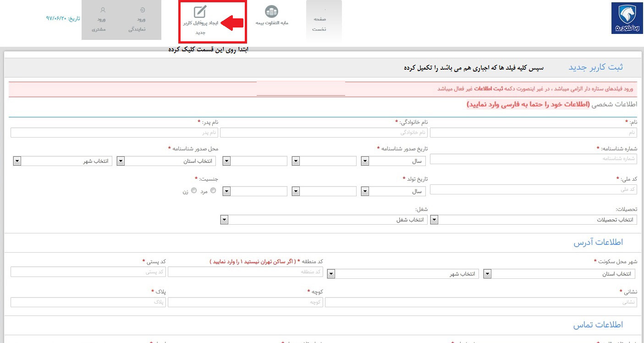Open انتخاب استان under محل صدور شناسنامه
This screenshot has width=644, height=343.
(167, 161)
